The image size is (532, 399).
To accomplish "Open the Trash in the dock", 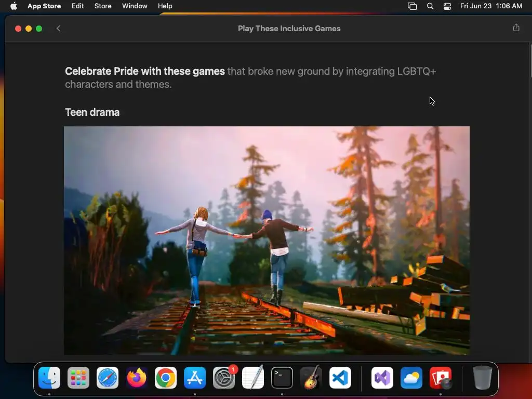I will click(x=483, y=378).
